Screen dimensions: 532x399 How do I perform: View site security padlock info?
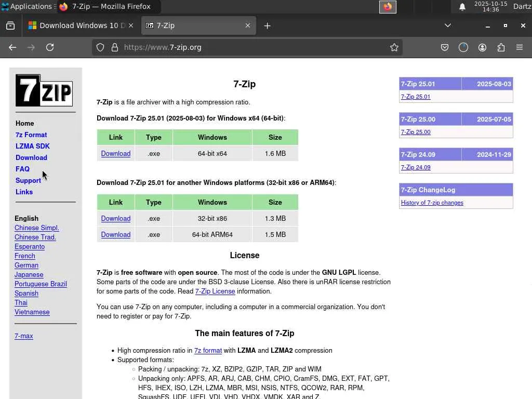[115, 47]
